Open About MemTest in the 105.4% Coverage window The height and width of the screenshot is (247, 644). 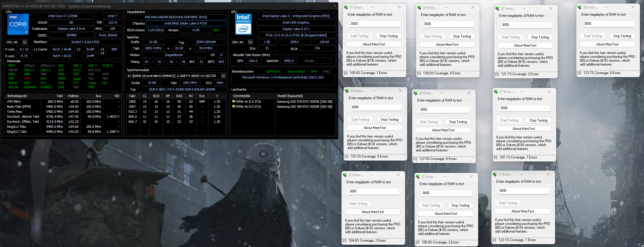coord(374,44)
